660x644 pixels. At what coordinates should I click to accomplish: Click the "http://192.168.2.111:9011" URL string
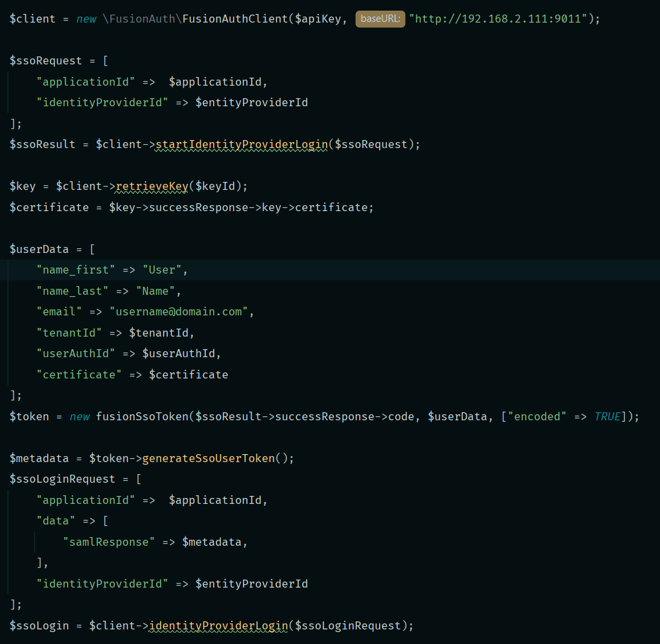(x=498, y=19)
